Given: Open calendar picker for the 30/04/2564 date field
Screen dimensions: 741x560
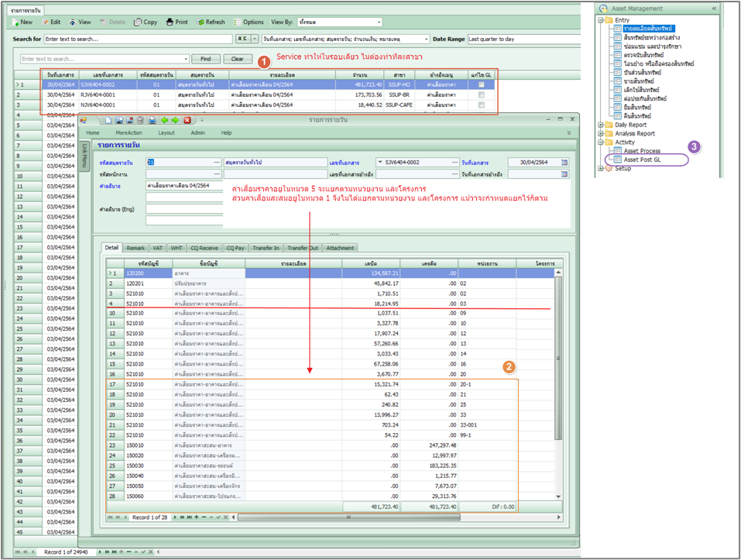Looking at the screenshot, I should (564, 162).
